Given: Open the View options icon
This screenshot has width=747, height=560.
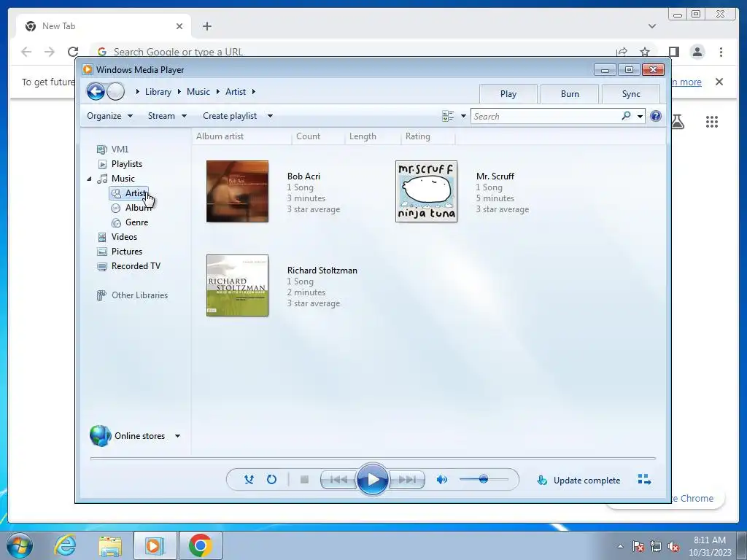Looking at the screenshot, I should (x=448, y=116).
